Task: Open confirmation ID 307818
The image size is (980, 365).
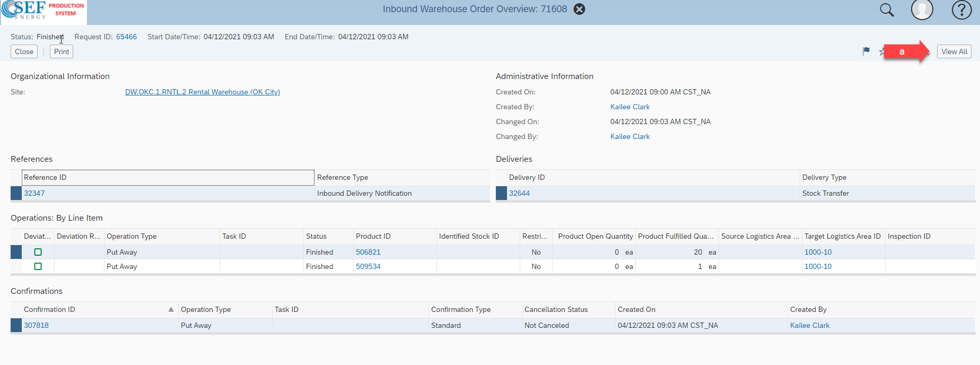Action: [36, 325]
